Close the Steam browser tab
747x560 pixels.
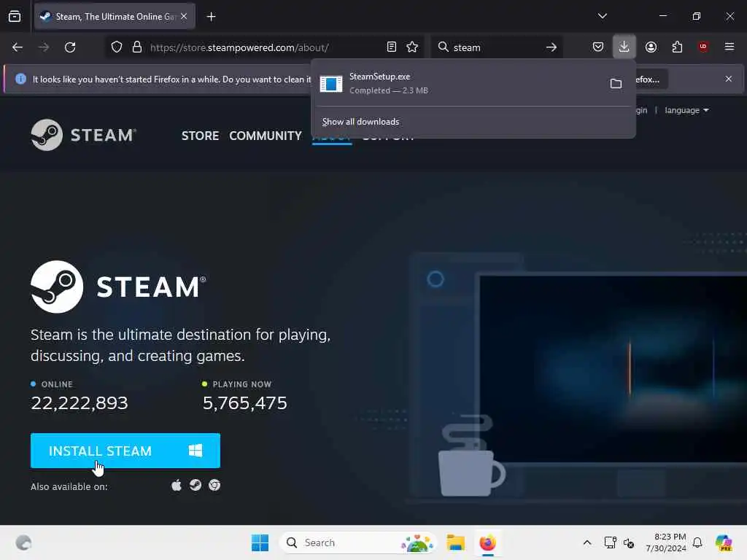point(184,16)
